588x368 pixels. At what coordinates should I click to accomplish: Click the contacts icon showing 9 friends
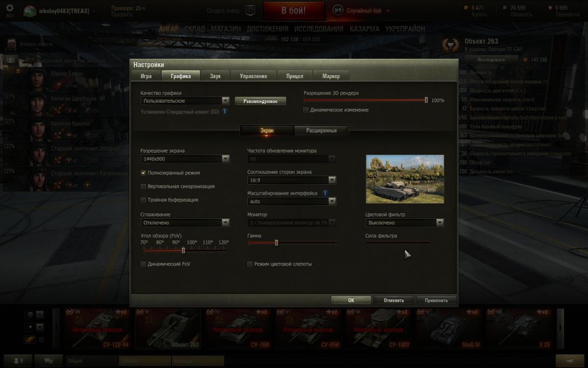pyautogui.click(x=18, y=361)
